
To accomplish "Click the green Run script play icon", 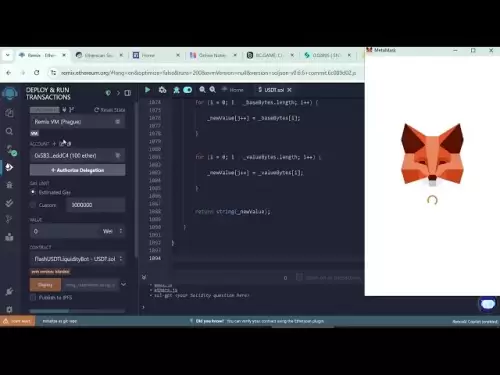I will point(147,90).
